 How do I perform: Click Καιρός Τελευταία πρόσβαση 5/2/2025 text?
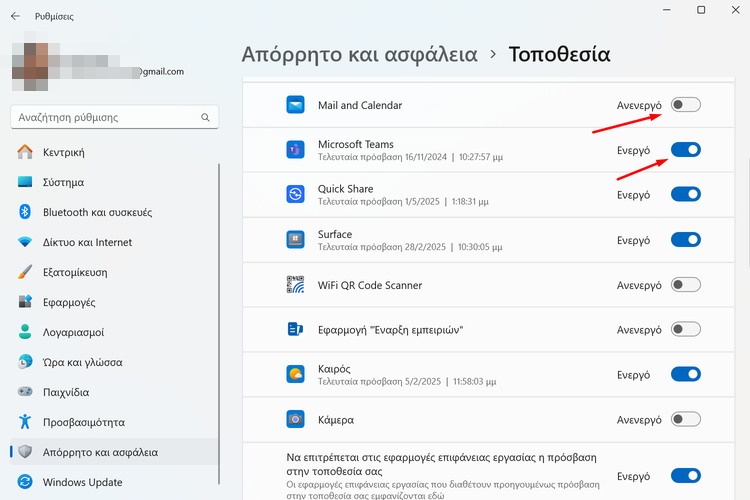click(407, 381)
